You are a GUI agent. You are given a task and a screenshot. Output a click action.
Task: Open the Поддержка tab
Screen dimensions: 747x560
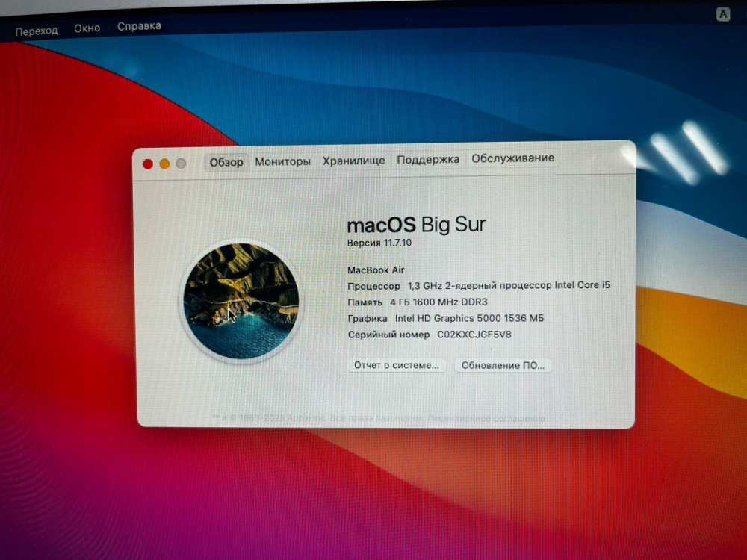coord(428,160)
